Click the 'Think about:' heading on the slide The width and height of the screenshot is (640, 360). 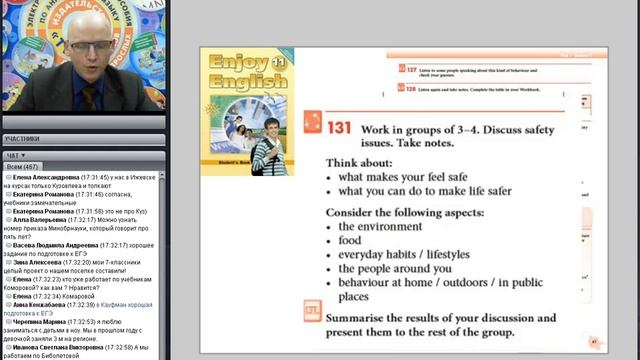coord(359,163)
